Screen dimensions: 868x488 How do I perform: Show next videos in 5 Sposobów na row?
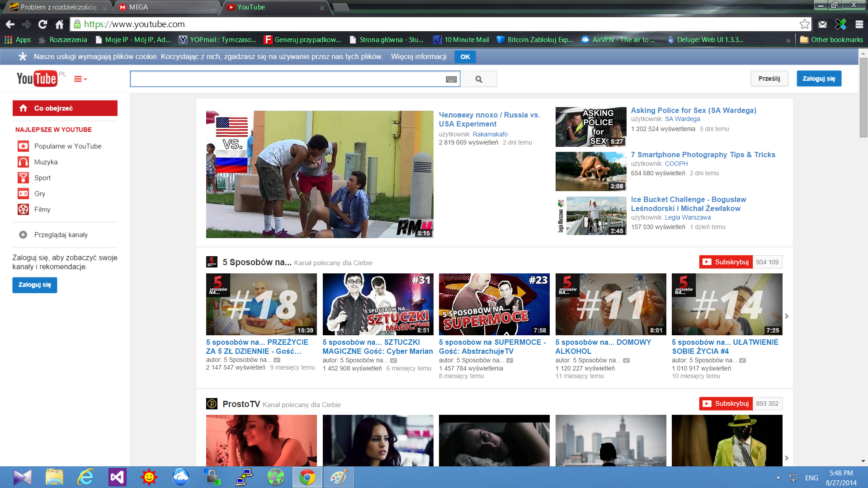pyautogui.click(x=787, y=316)
